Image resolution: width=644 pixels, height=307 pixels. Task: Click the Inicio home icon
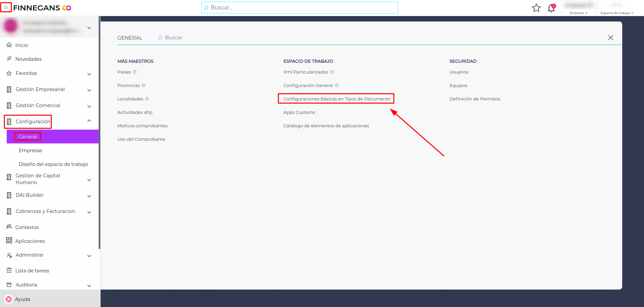(x=9, y=45)
